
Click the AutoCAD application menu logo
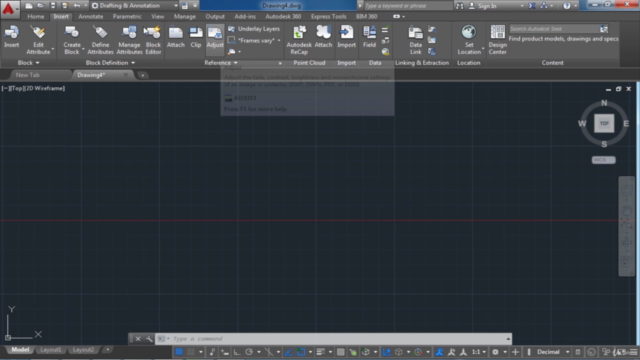point(9,9)
